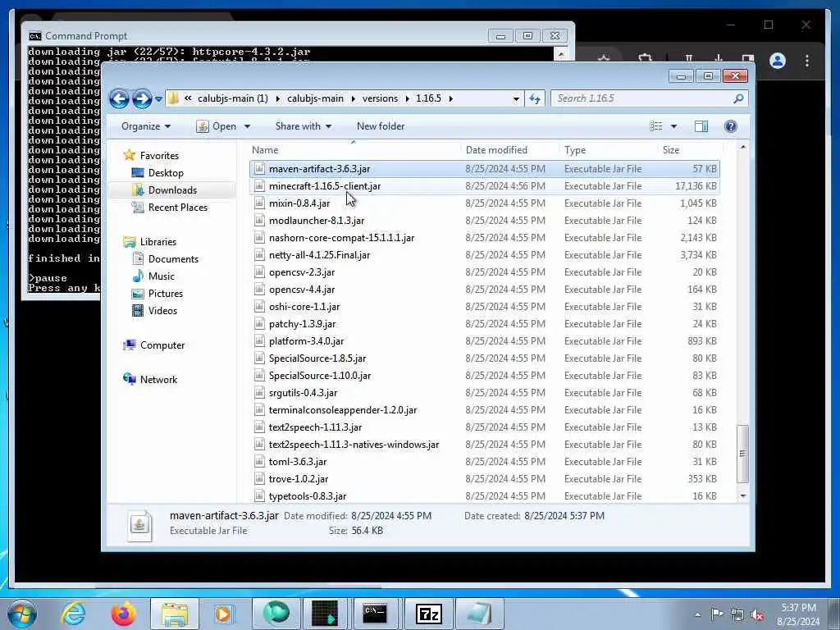This screenshot has width=840, height=630.
Task: Switch to the Command Prompt taskbar icon
Action: (375, 614)
